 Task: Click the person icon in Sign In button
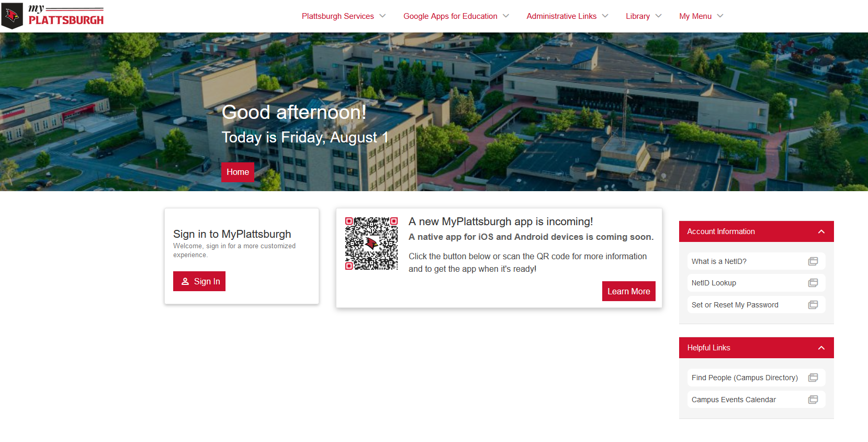[x=185, y=281]
